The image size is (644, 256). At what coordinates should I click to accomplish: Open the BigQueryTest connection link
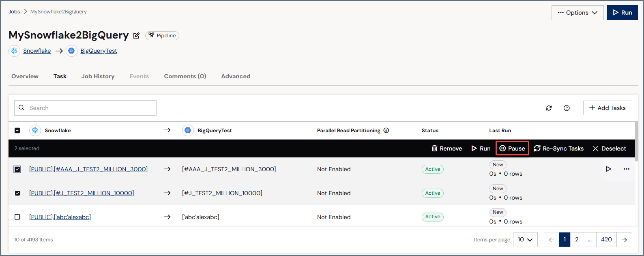(x=99, y=51)
